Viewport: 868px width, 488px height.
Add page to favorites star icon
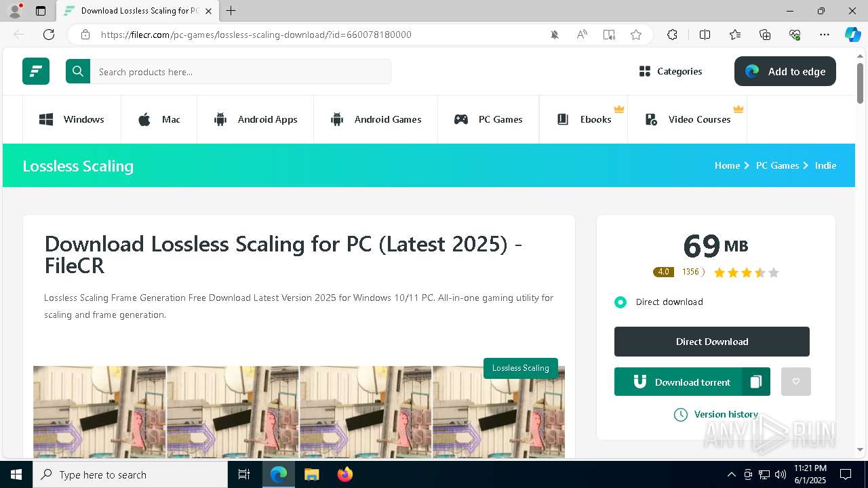[636, 35]
